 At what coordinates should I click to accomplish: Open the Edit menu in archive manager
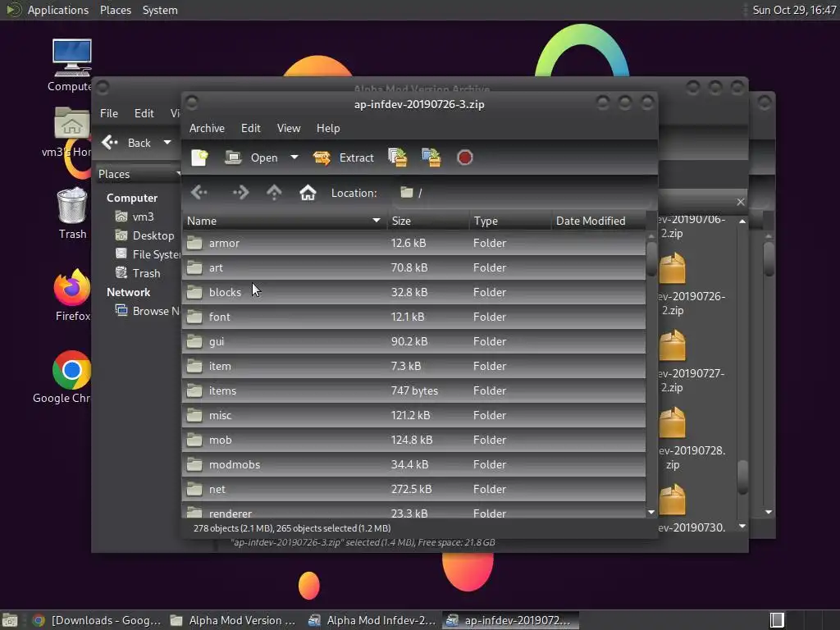pyautogui.click(x=251, y=128)
